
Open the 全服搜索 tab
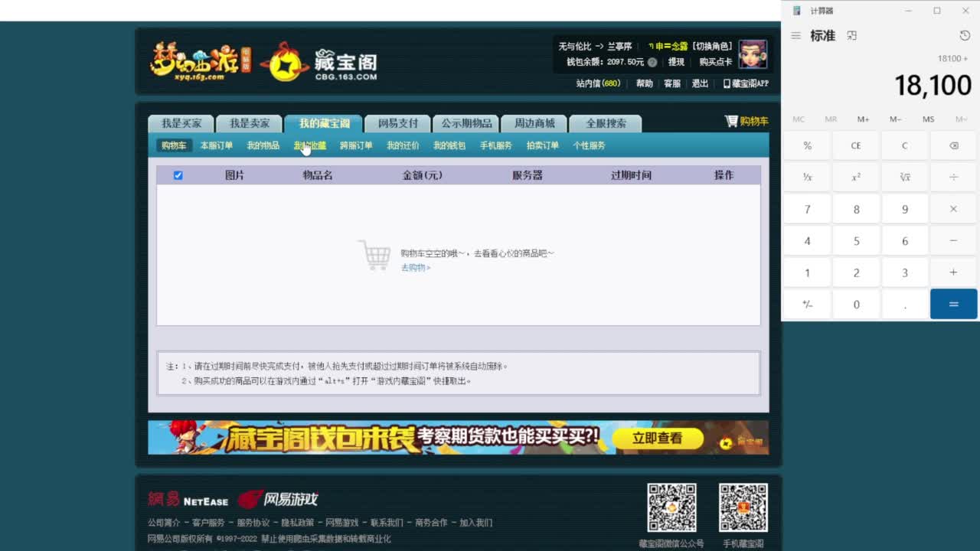click(x=606, y=123)
